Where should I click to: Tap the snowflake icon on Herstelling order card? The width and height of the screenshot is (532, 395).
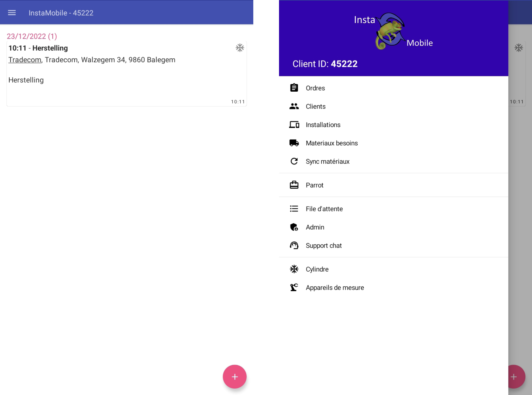(x=240, y=48)
